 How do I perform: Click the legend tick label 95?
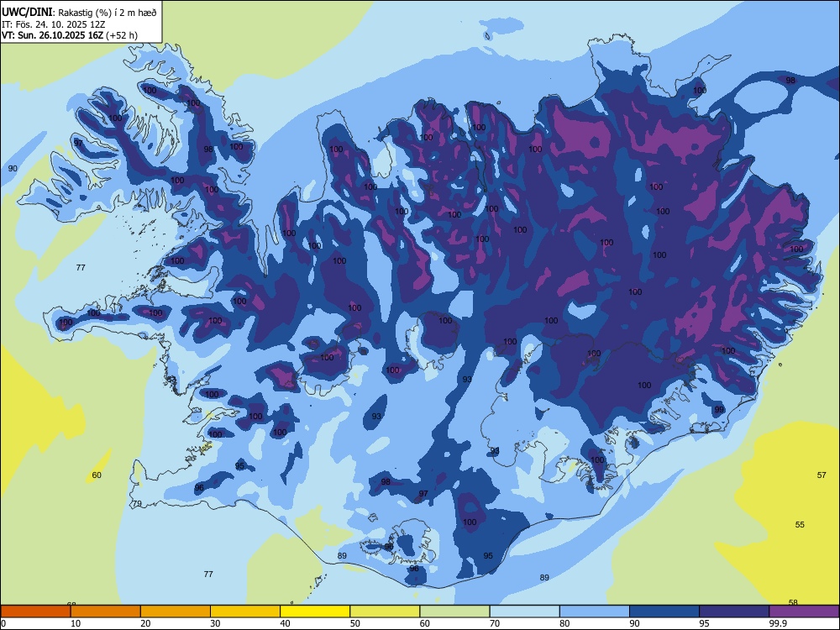(x=705, y=623)
